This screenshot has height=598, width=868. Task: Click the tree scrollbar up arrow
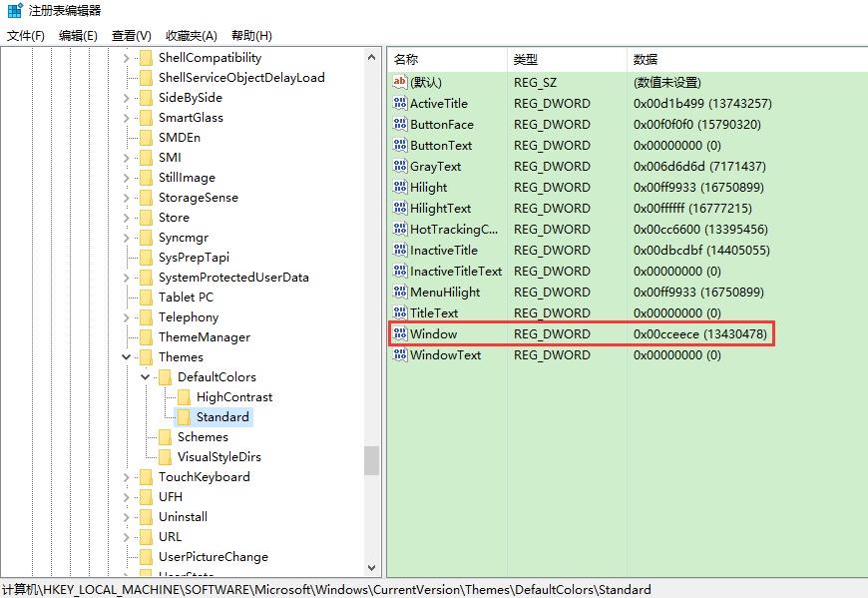[371, 57]
